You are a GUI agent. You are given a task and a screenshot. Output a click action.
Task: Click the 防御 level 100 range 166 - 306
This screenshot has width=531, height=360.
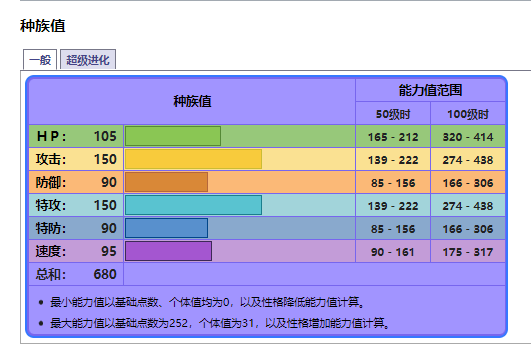click(468, 183)
